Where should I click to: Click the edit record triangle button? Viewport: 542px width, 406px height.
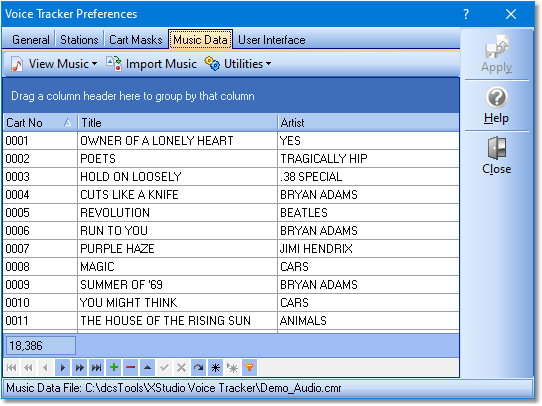(x=148, y=368)
